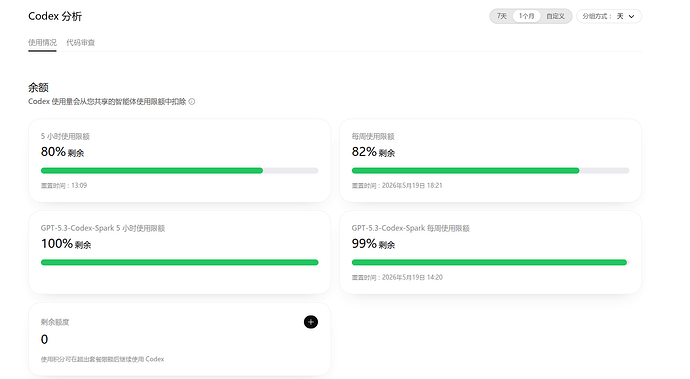690x379 pixels.
Task: Click the black plus icon to add credits
Action: point(311,322)
